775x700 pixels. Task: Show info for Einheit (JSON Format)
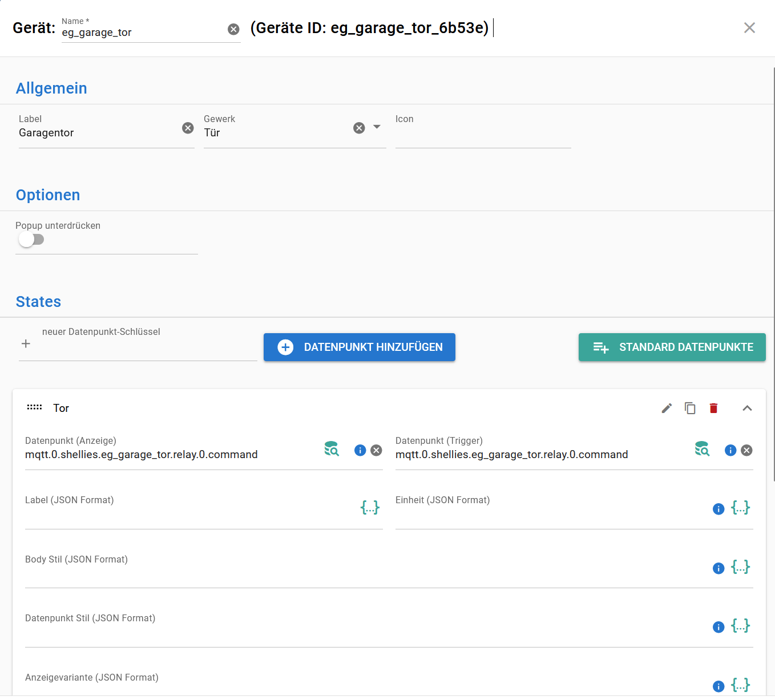[x=719, y=509]
